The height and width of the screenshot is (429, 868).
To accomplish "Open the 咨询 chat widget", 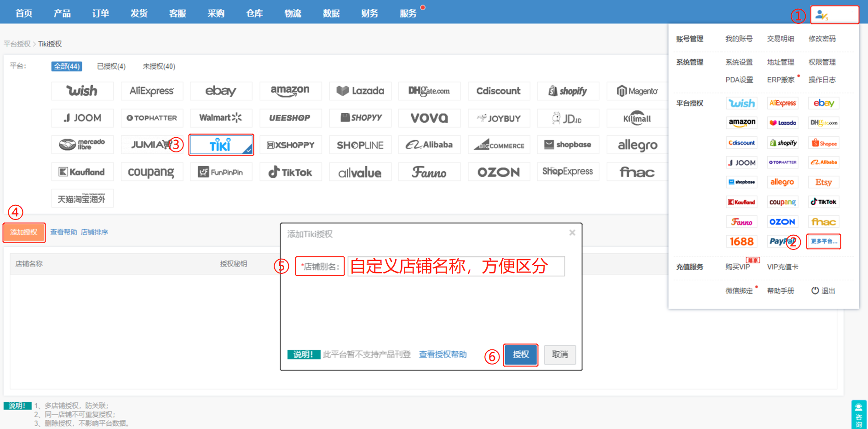I will click(859, 415).
